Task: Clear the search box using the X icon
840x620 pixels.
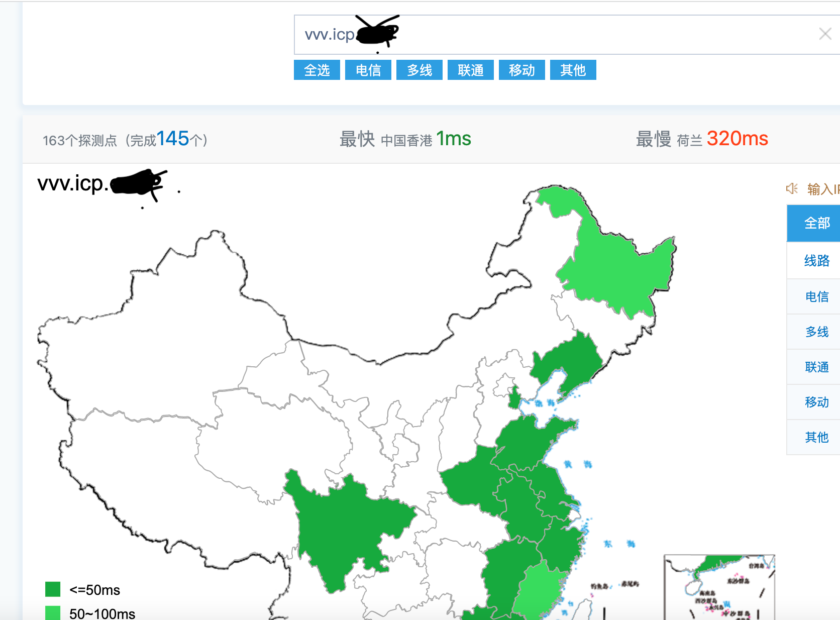Action: click(825, 34)
